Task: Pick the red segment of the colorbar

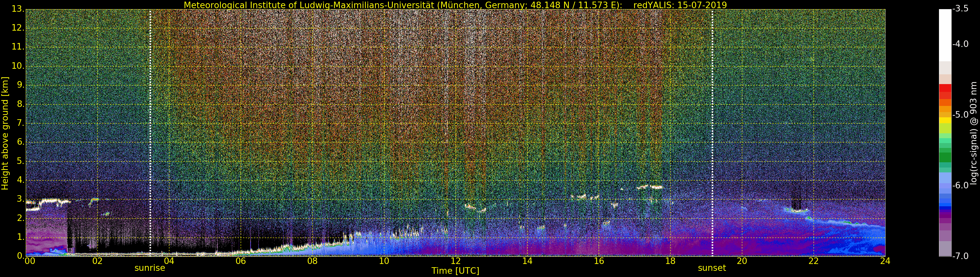Action: click(945, 88)
